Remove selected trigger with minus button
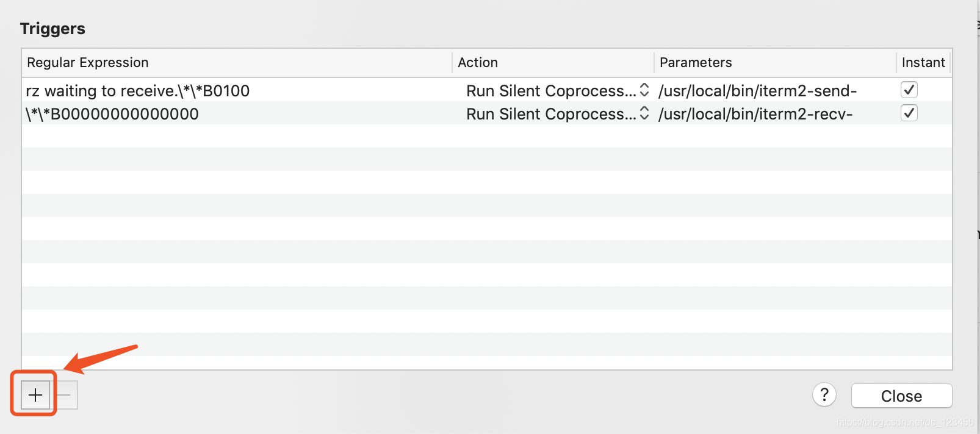980x434 pixels. 65,395
